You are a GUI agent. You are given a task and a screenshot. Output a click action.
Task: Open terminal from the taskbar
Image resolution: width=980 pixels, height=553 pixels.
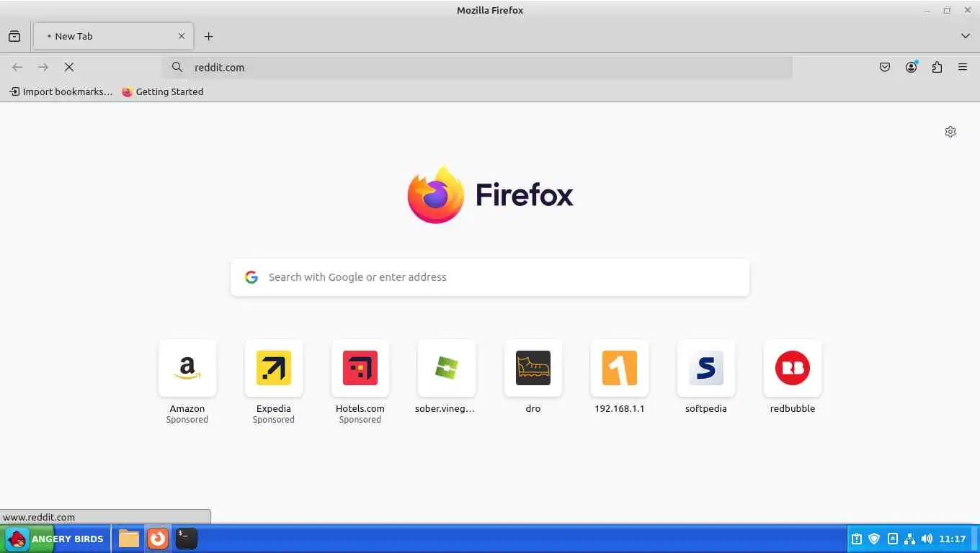tap(187, 539)
